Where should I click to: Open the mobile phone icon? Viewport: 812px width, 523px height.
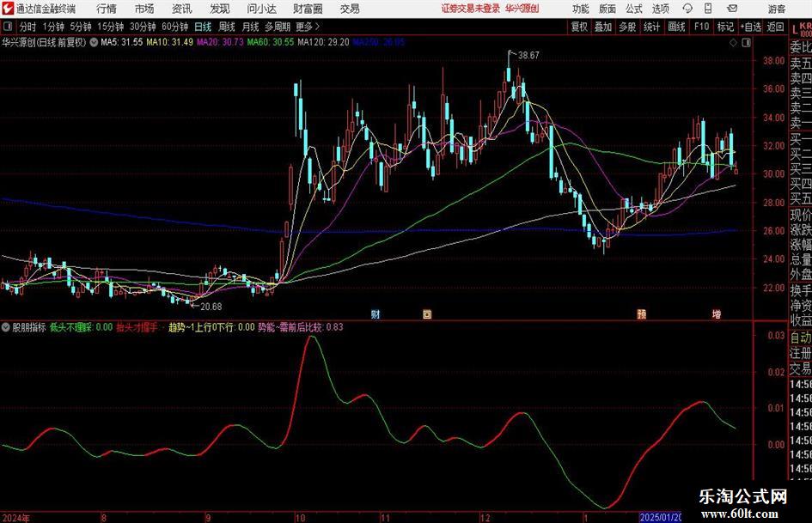click(708, 9)
